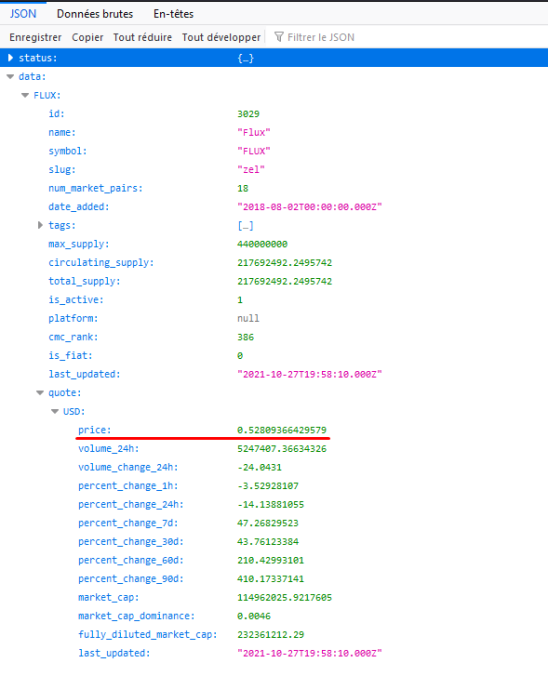Image resolution: width=548 pixels, height=676 pixels.
Task: Collapse the FLUX node arrow
Action: point(25,95)
